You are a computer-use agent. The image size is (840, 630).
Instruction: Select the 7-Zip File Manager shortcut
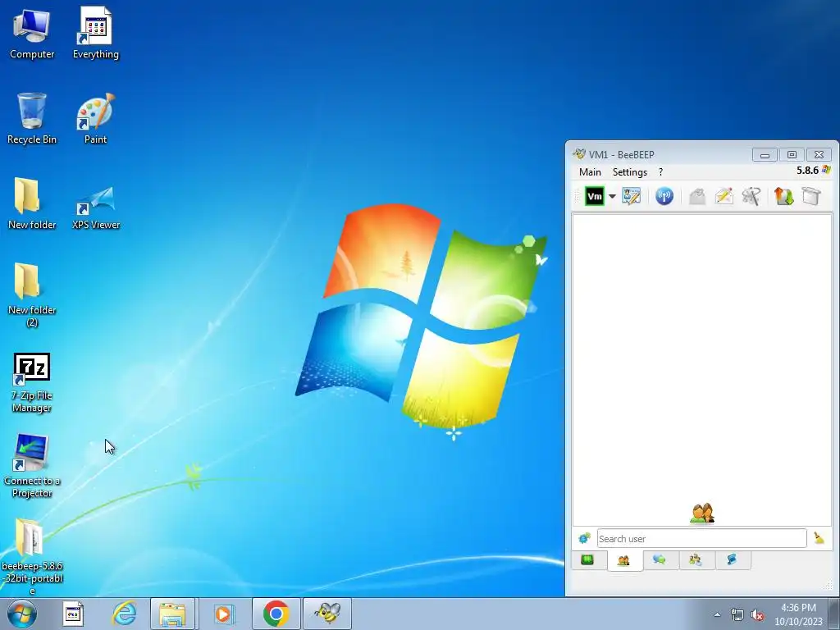coord(32,382)
